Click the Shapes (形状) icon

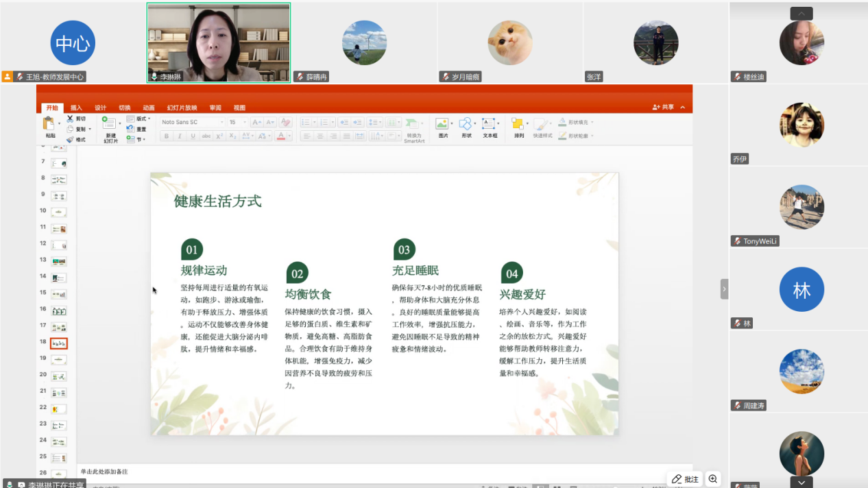pyautogui.click(x=466, y=124)
